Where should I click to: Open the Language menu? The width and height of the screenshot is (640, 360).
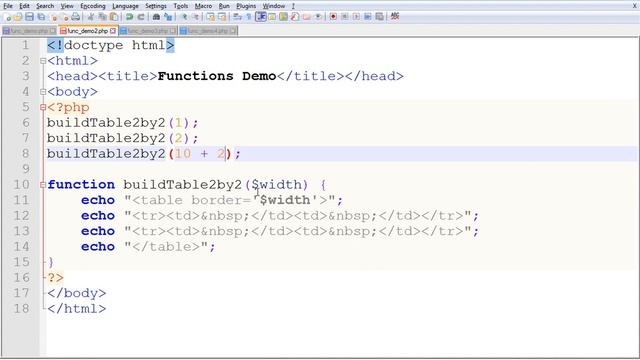pyautogui.click(x=125, y=6)
